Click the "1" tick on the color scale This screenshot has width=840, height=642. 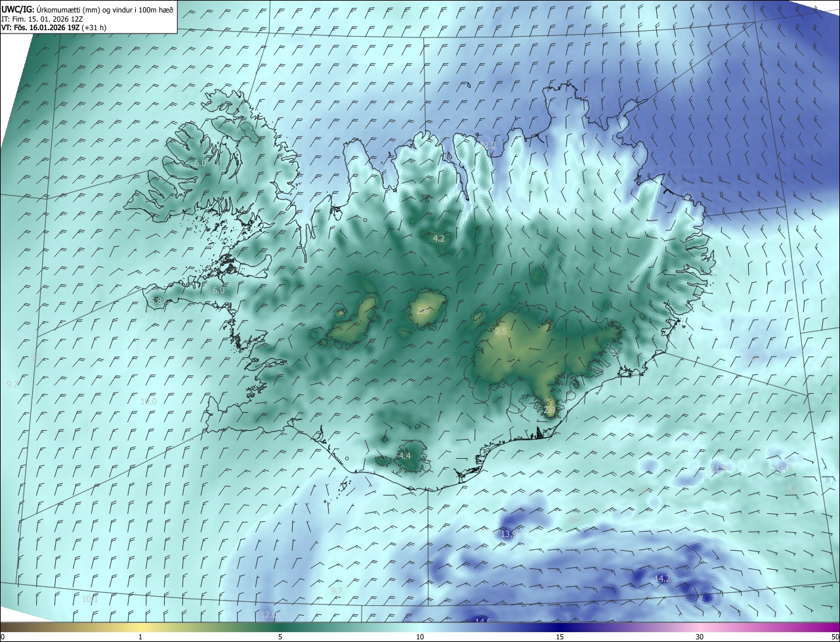(140, 637)
